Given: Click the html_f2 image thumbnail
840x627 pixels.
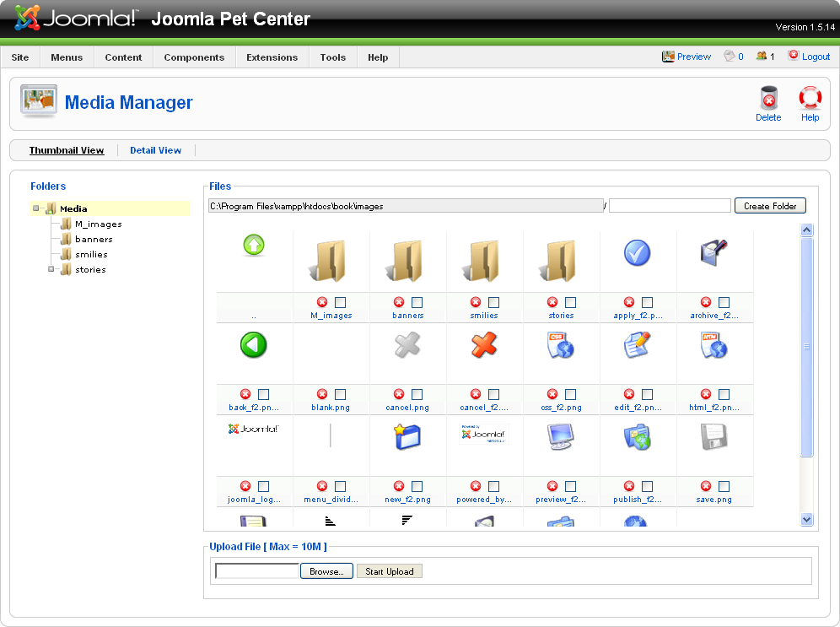Looking at the screenshot, I should 713,344.
